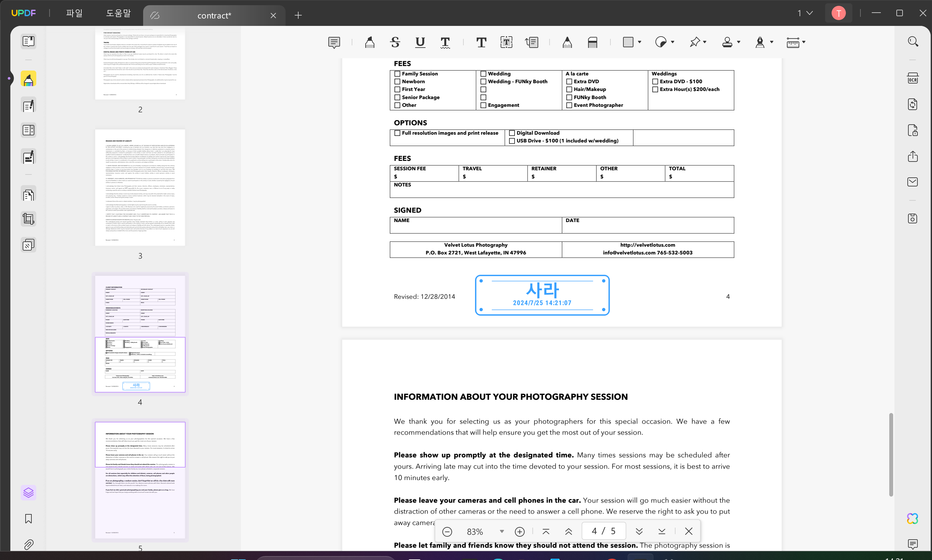Select the squiggly underline tool
Image resolution: width=932 pixels, height=560 pixels.
pyautogui.click(x=445, y=42)
